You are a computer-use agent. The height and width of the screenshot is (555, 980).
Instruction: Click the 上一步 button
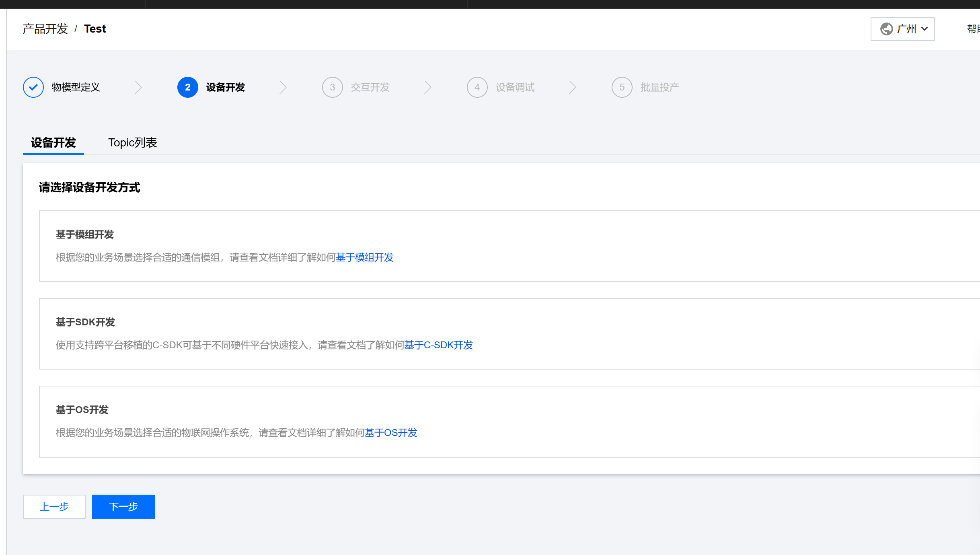click(54, 507)
